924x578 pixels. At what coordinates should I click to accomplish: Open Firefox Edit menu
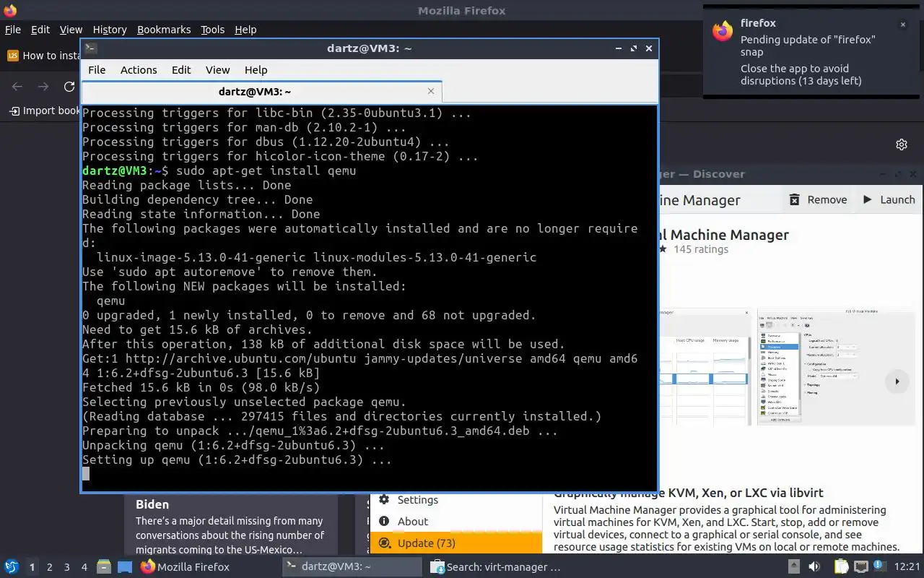40,30
